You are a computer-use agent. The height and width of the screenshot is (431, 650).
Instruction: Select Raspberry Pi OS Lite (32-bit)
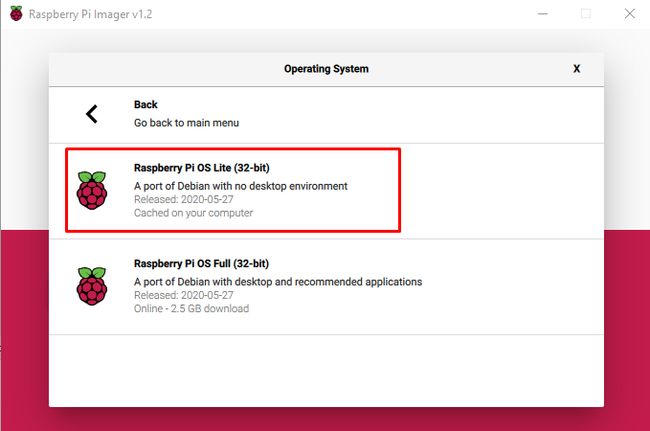(326, 191)
